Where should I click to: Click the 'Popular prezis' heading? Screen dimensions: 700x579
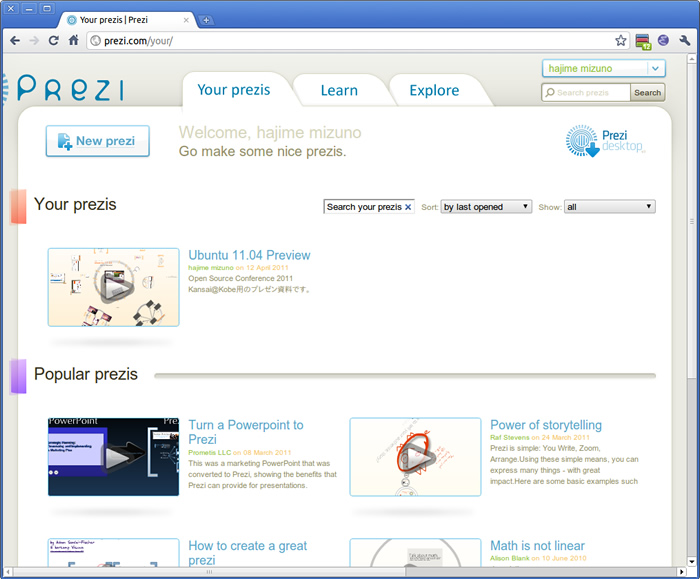tap(86, 374)
